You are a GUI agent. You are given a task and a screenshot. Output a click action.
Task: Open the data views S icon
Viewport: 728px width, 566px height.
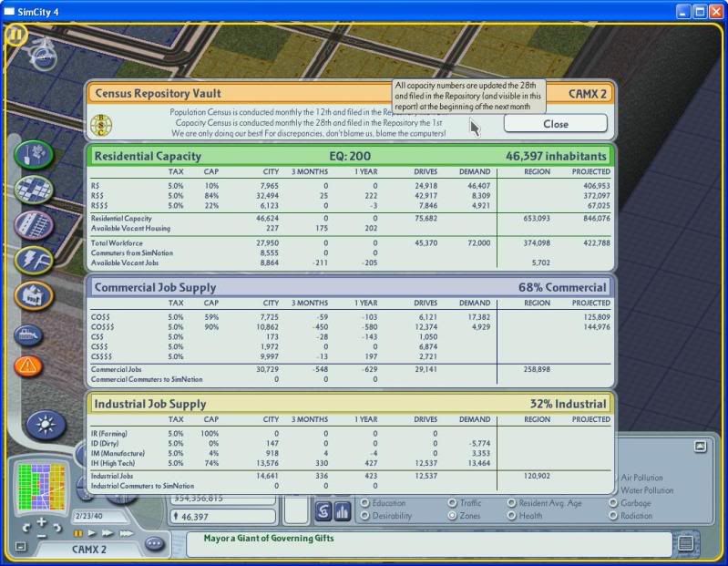click(323, 511)
